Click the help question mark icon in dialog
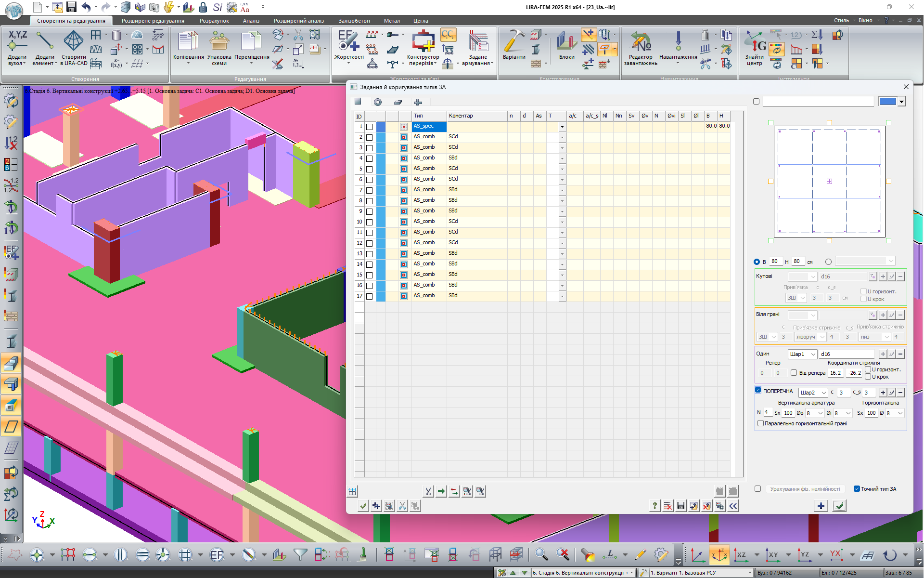Image resolution: width=924 pixels, height=578 pixels. [654, 506]
